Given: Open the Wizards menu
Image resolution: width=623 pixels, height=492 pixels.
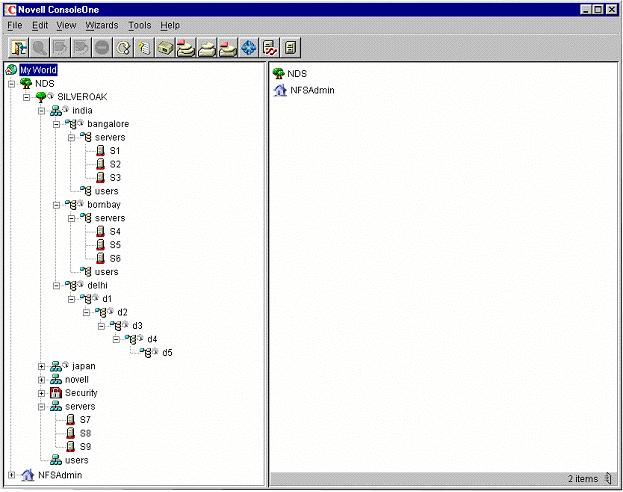Looking at the screenshot, I should 102,25.
